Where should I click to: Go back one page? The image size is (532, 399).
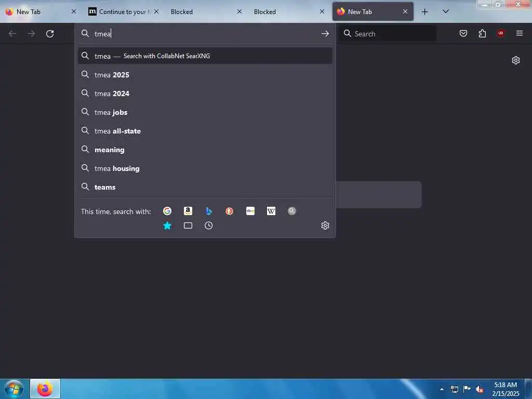click(x=12, y=34)
